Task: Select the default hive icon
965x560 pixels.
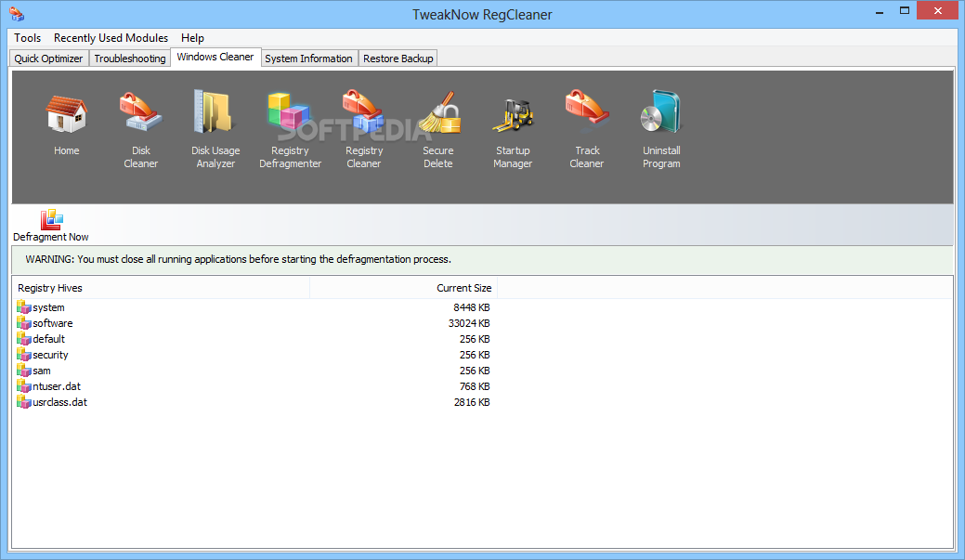Action: tap(23, 339)
